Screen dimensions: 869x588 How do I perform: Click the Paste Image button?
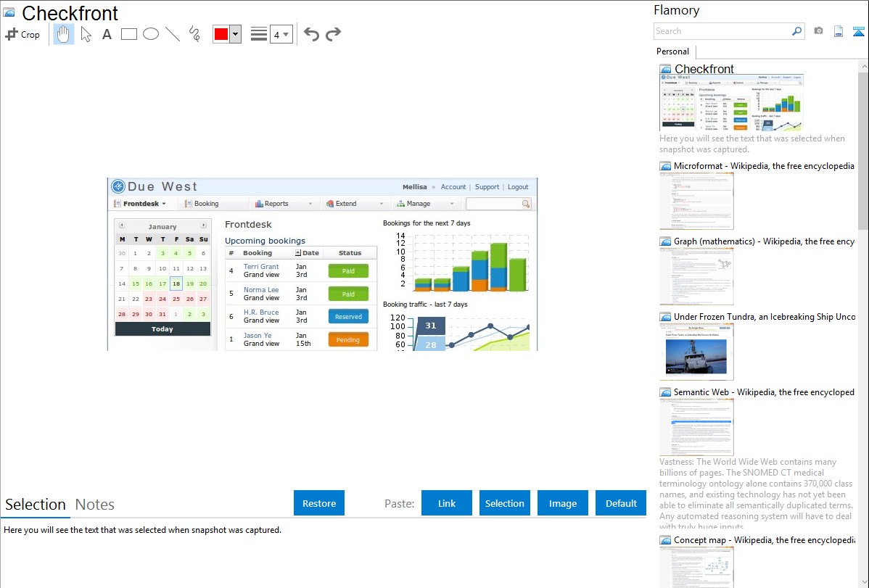(x=562, y=502)
